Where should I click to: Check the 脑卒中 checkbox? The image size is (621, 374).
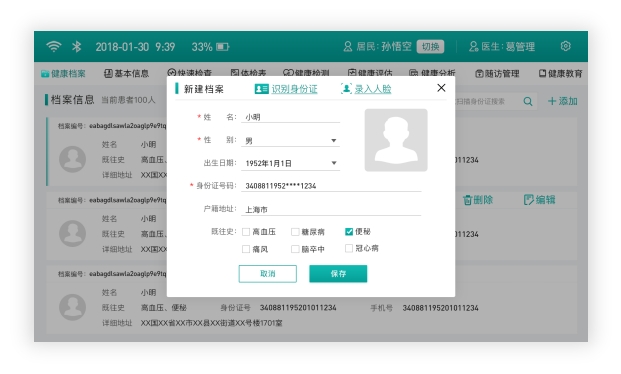point(295,249)
